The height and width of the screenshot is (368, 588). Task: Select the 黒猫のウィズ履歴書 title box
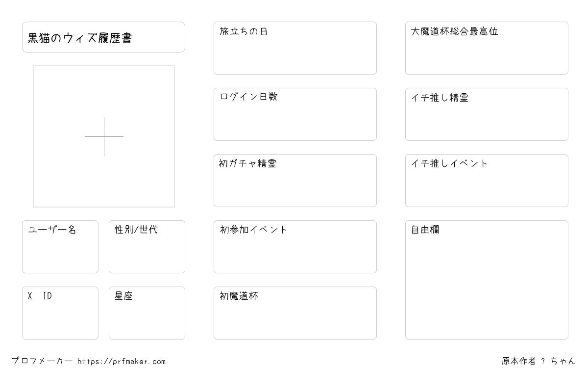(103, 37)
